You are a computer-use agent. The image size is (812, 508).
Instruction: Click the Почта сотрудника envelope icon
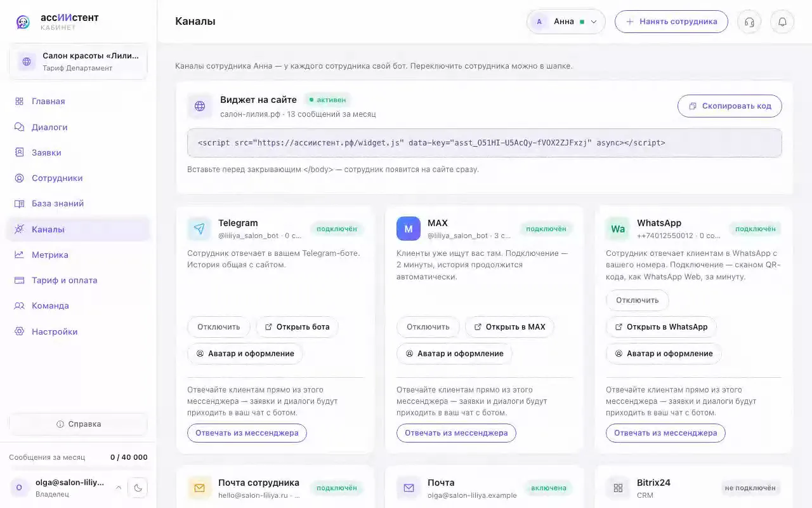click(x=199, y=488)
